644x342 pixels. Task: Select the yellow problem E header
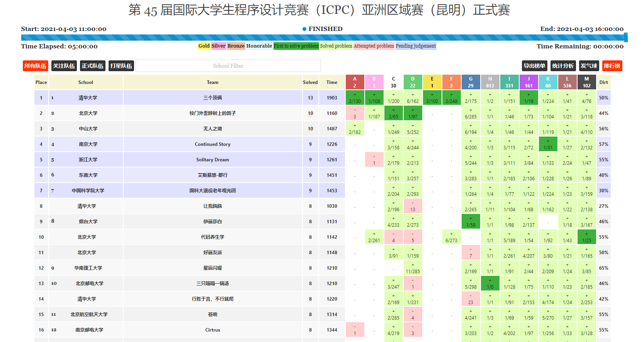(x=432, y=82)
